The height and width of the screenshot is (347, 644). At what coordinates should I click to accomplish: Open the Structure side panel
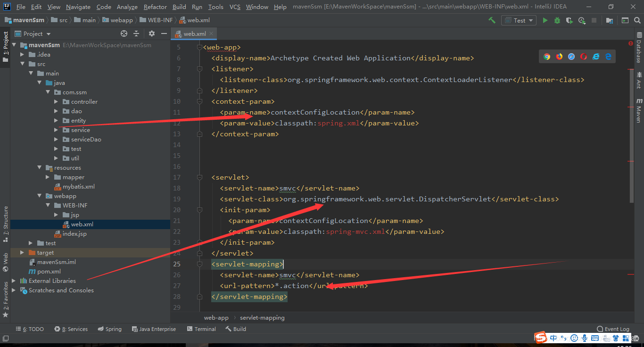point(6,224)
